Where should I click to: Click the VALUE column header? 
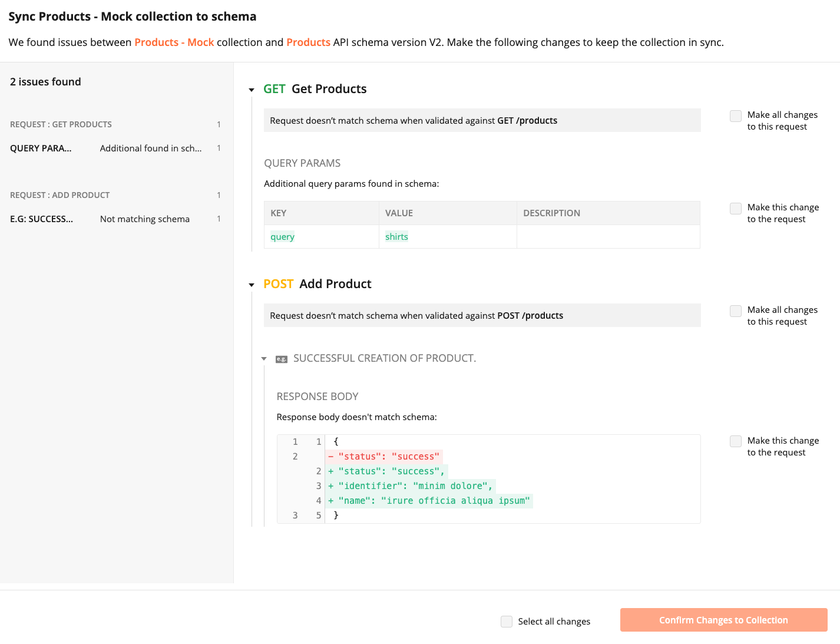pyautogui.click(x=448, y=213)
